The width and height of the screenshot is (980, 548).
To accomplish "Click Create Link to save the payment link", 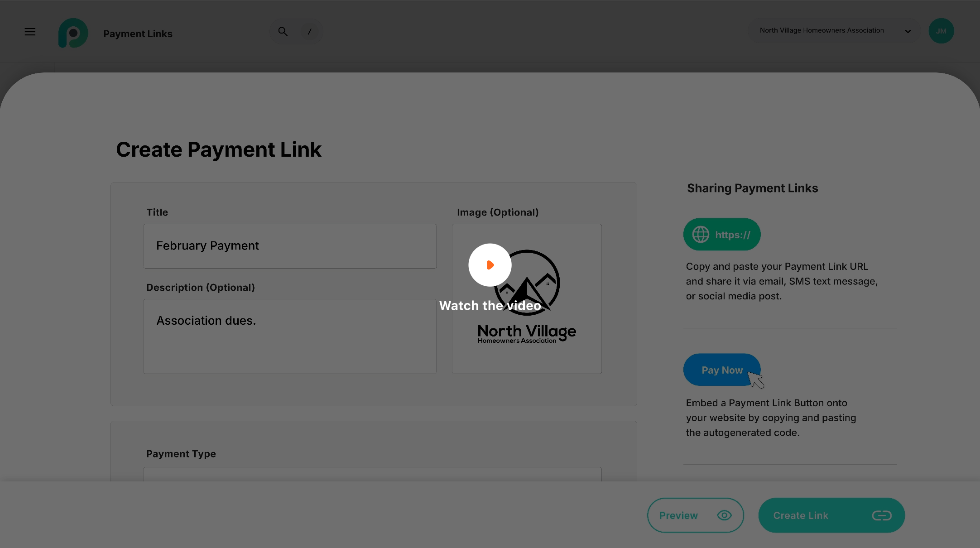I will tap(831, 515).
